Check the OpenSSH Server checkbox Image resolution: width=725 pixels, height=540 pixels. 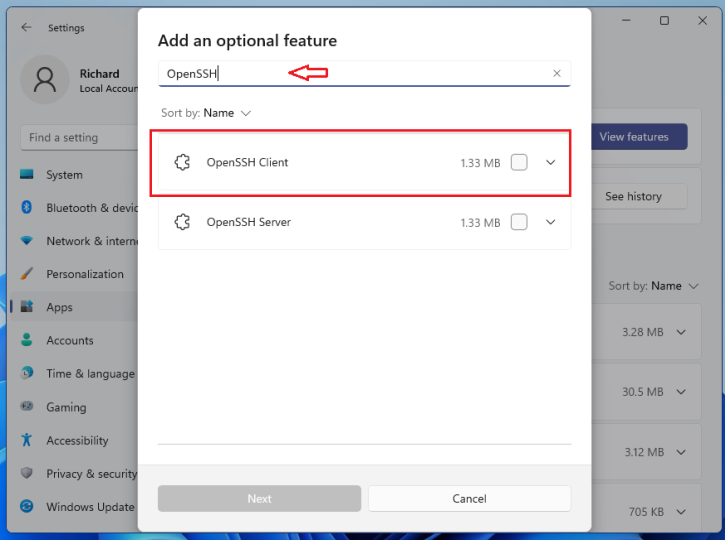(519, 222)
